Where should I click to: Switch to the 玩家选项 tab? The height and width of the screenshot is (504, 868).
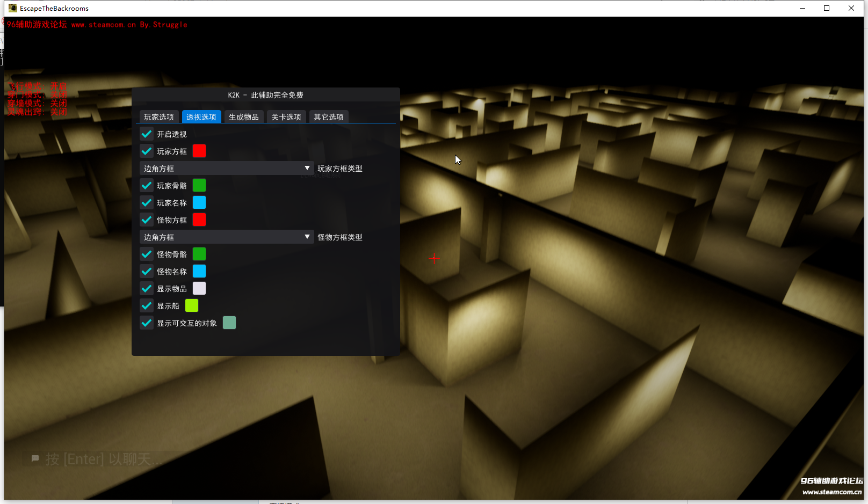coord(158,117)
